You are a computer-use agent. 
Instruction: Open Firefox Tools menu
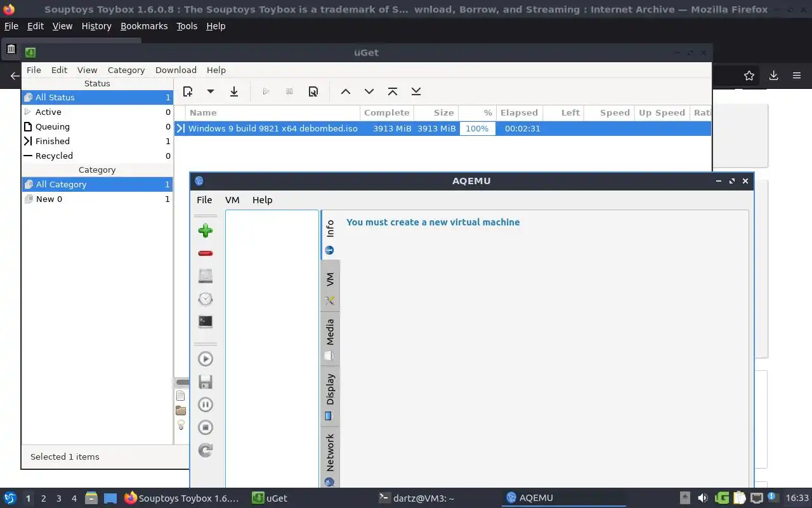[x=187, y=26]
